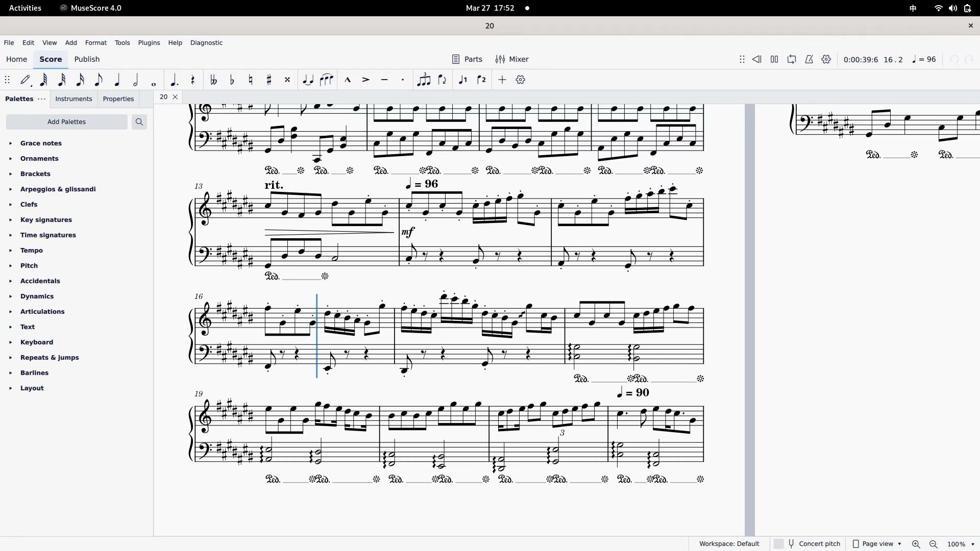980x551 pixels.
Task: Expand the Key signatures palette
Action: pos(46,220)
